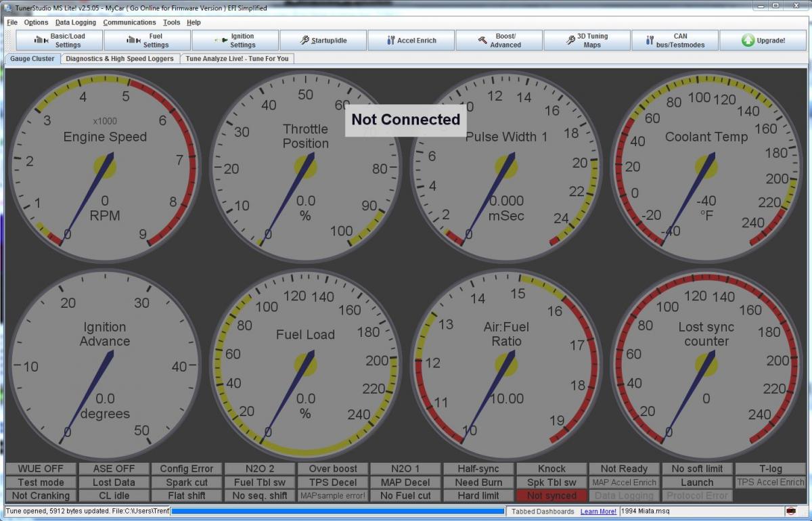Click the Accel Enrich tools icon
The width and height of the screenshot is (812, 521).
point(390,41)
